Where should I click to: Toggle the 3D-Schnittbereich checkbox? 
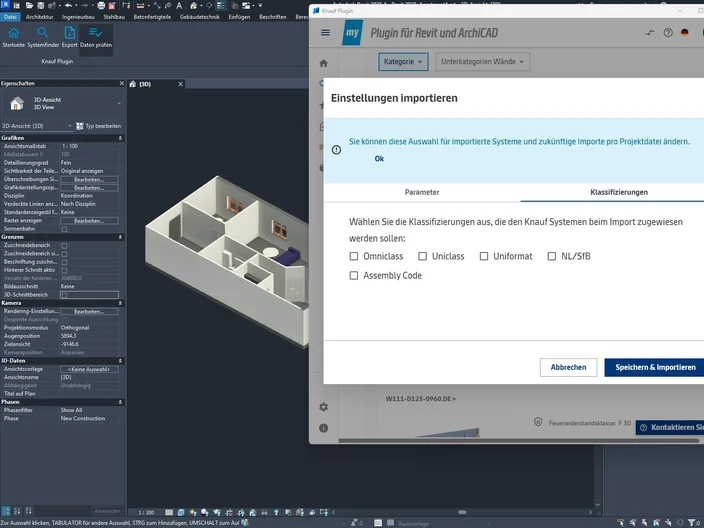(64, 295)
